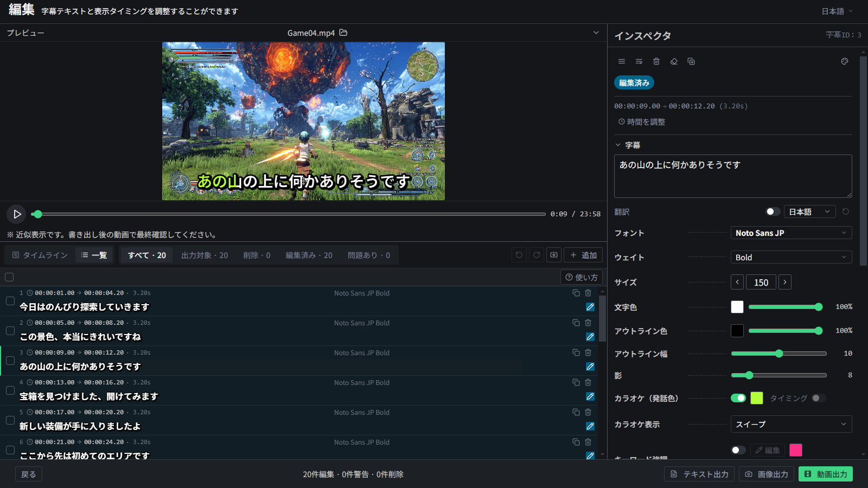
Task: Toggle the タイミング switch
Action: tap(819, 398)
